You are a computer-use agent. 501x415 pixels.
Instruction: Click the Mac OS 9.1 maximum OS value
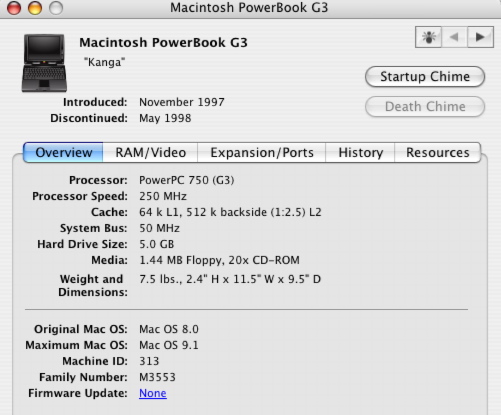[x=169, y=345]
